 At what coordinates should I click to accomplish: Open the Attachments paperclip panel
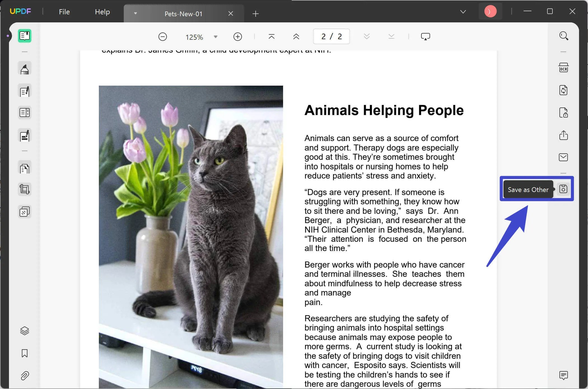tap(25, 376)
